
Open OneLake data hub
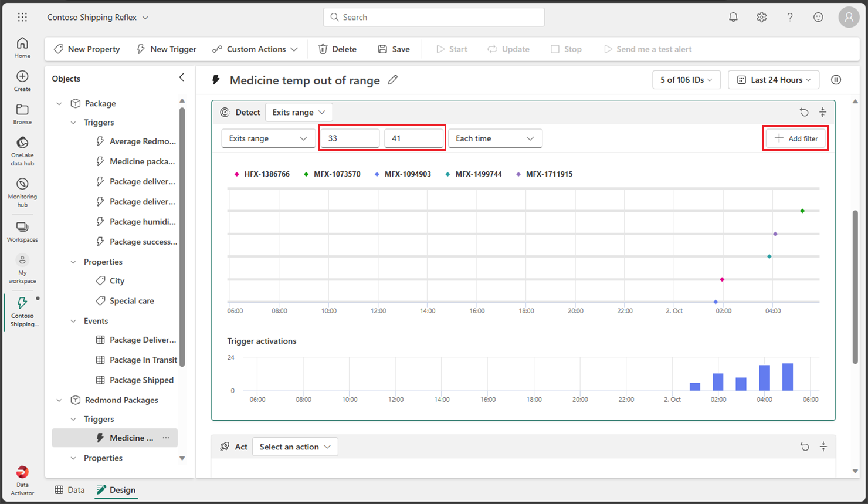22,151
